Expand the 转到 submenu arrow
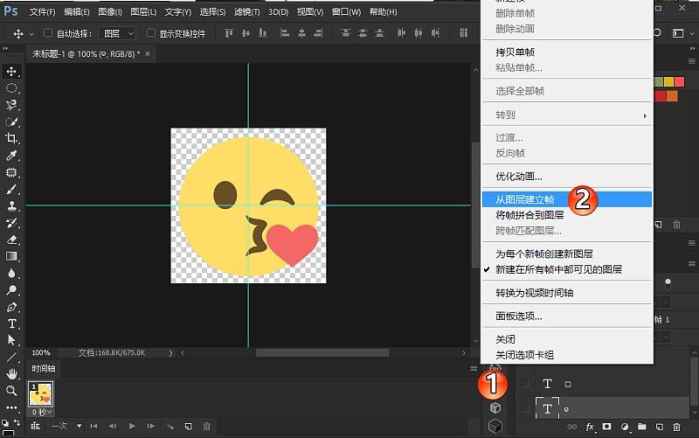Screen dimensions: 699x438 [x=645, y=115]
